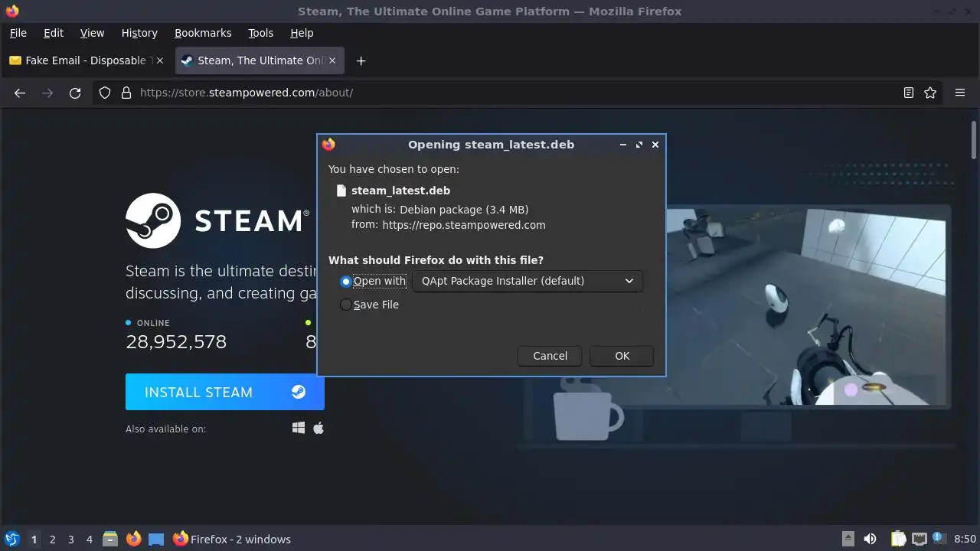The image size is (980, 551).
Task: Open the Tools menu
Action: tap(260, 33)
